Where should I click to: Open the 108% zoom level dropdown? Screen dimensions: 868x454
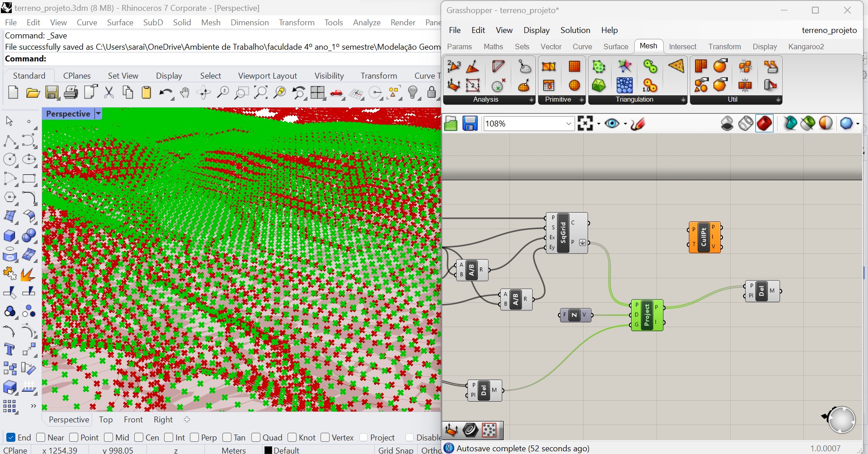[569, 124]
